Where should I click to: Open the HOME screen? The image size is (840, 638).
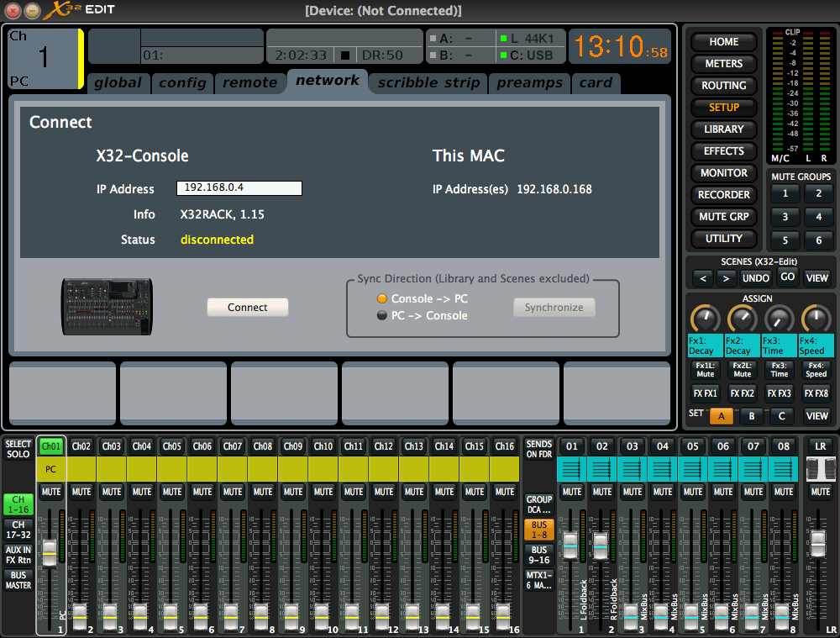(x=724, y=42)
